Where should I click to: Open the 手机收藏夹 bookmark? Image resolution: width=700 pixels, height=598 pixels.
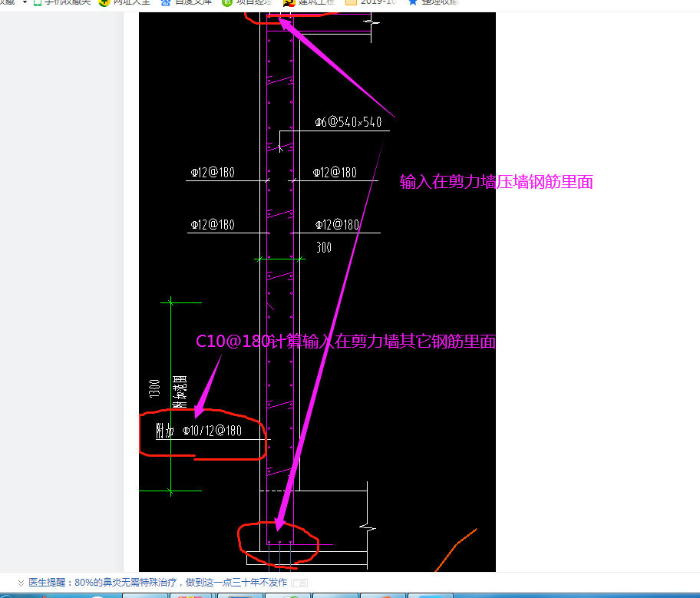(x=62, y=2)
